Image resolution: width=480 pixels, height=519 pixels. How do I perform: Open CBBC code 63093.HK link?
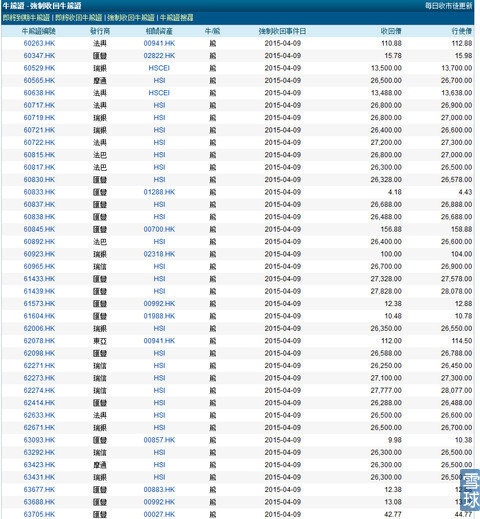pyautogui.click(x=39, y=440)
